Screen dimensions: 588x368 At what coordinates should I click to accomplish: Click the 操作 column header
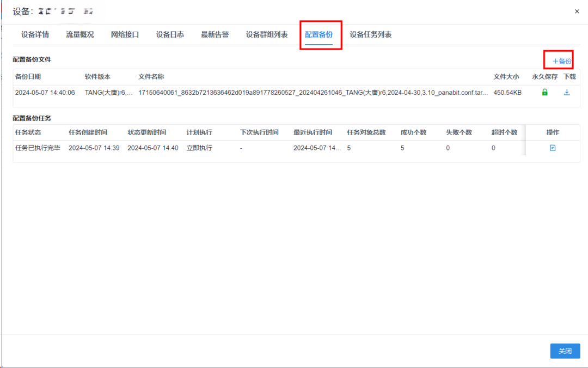(553, 132)
